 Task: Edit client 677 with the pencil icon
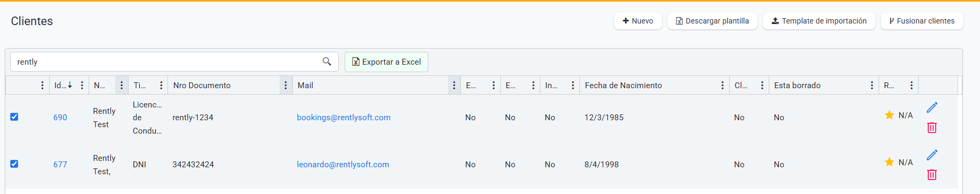932,154
